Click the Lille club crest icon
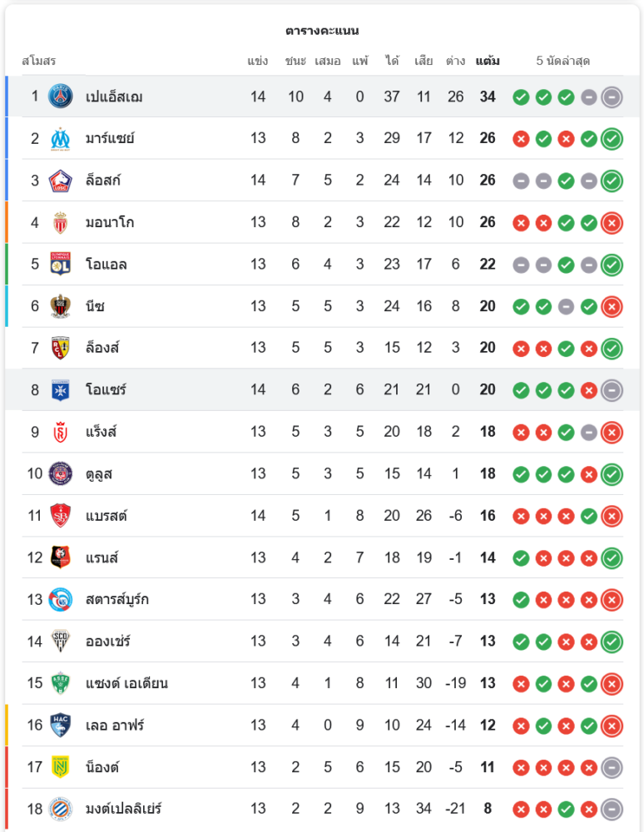Screen dimensions: 644x832 coord(60,181)
